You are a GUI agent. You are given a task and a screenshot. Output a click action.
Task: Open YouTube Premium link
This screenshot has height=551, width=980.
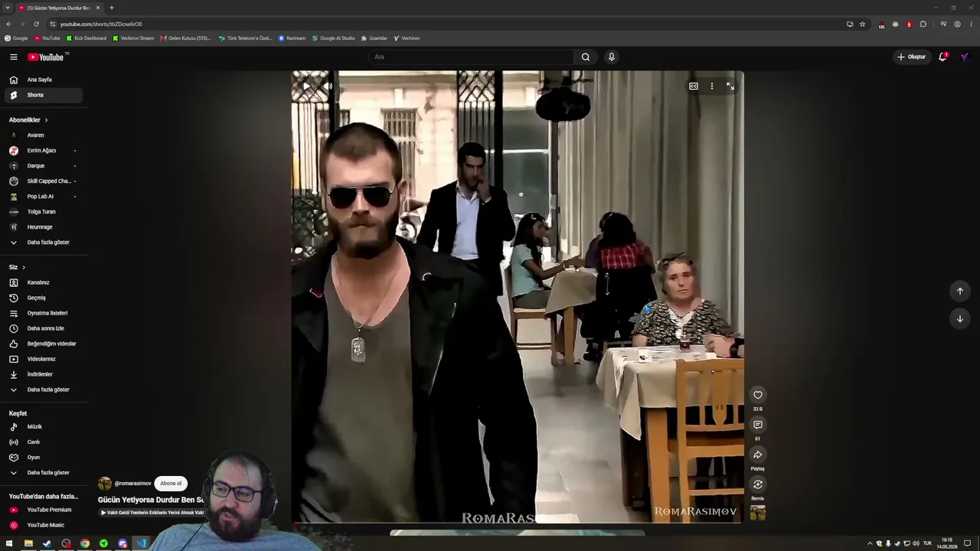(x=43, y=510)
